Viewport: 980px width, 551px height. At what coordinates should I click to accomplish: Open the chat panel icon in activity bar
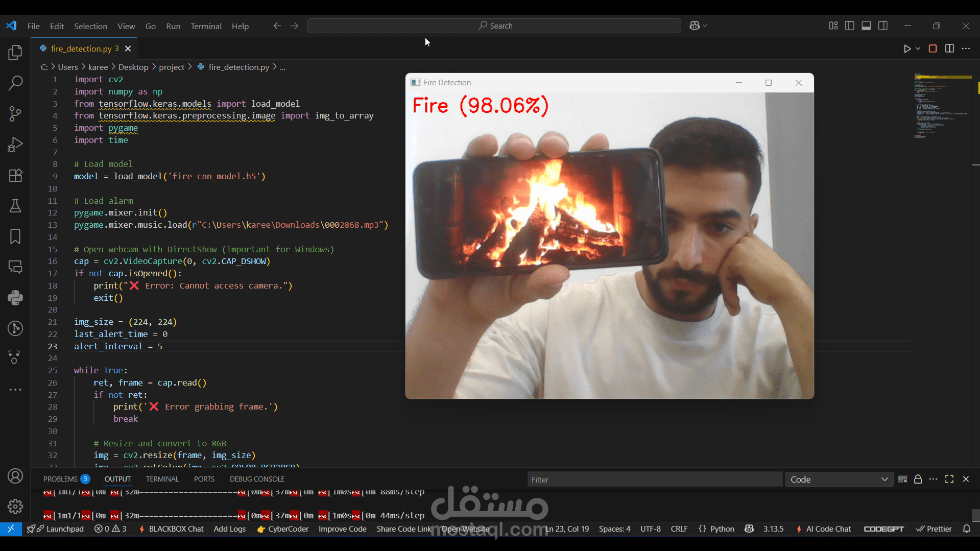point(15,267)
